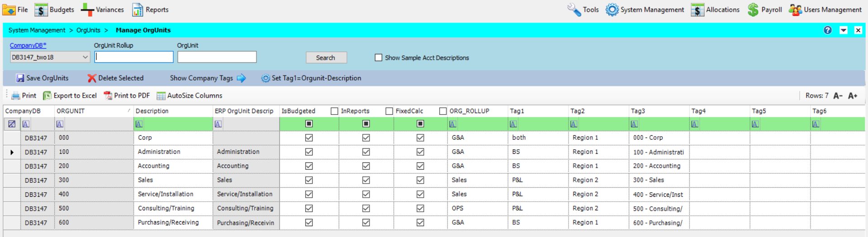Open the File menu
This screenshot has width=868, height=237.
15,9
